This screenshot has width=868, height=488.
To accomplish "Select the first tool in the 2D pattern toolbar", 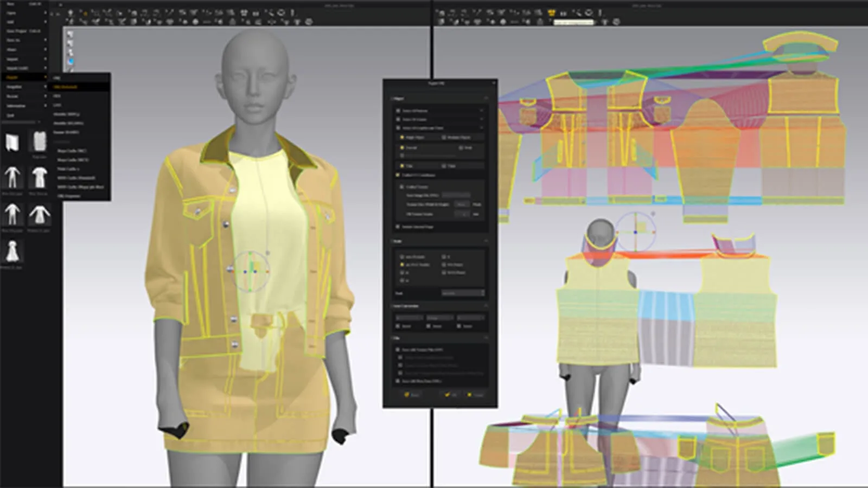I will click(441, 12).
